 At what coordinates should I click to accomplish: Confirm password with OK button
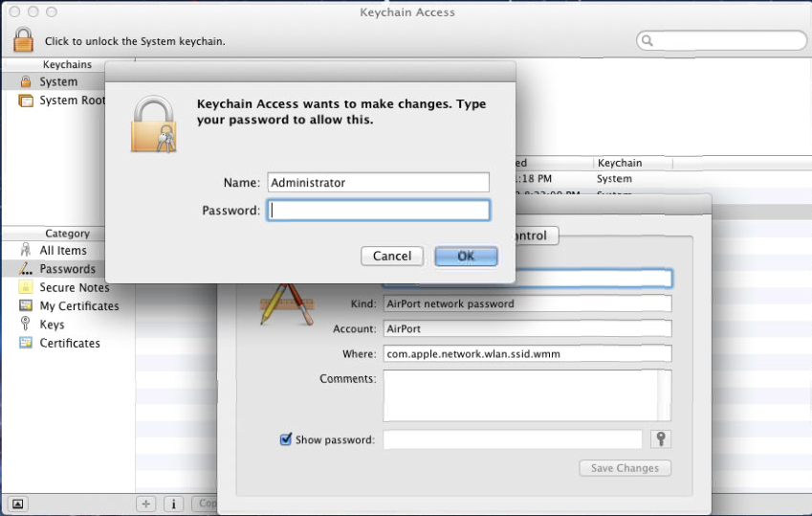[466, 257]
